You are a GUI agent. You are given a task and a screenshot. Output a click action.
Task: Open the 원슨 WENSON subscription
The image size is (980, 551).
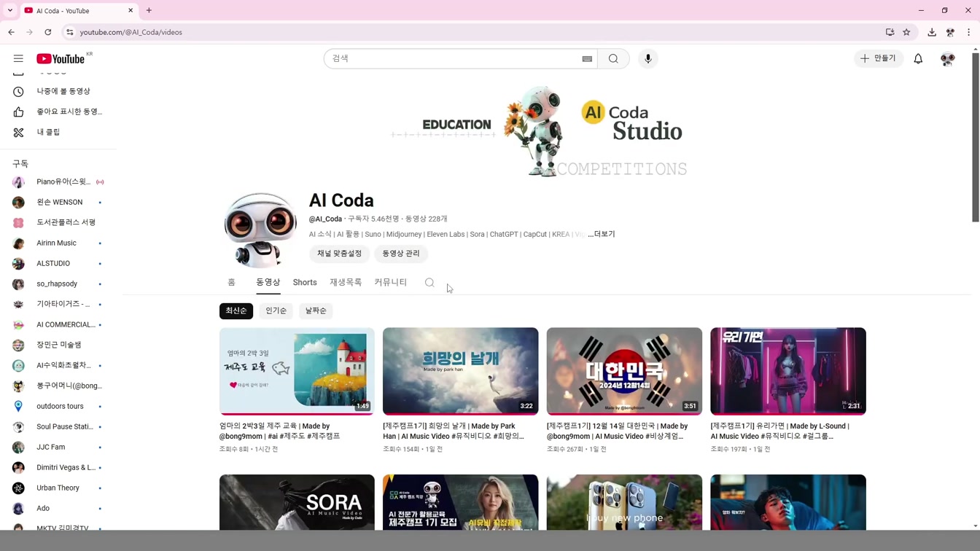click(61, 202)
